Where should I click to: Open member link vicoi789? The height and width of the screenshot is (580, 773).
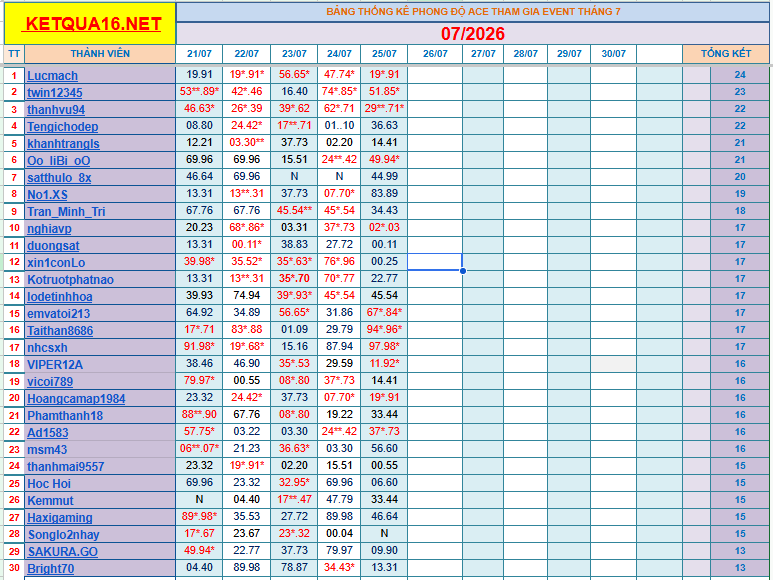point(50,382)
